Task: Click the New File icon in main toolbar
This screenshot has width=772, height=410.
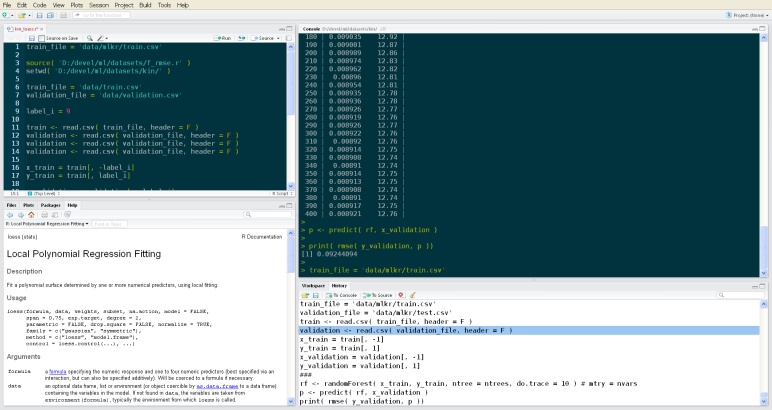Action: (5, 15)
